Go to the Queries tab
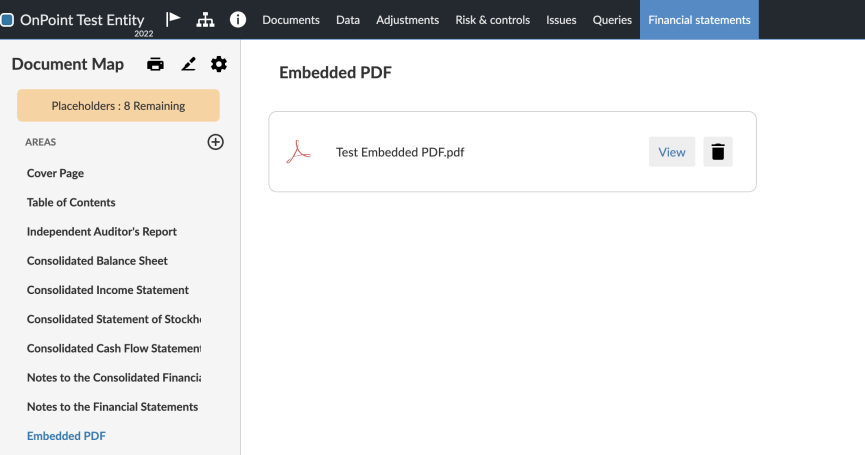This screenshot has height=455, width=865. click(612, 20)
